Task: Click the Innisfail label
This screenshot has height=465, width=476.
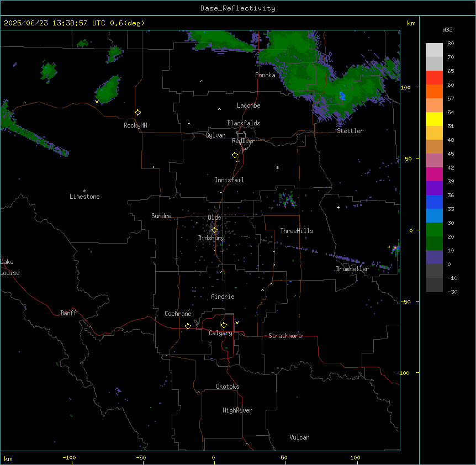Action: click(x=229, y=180)
